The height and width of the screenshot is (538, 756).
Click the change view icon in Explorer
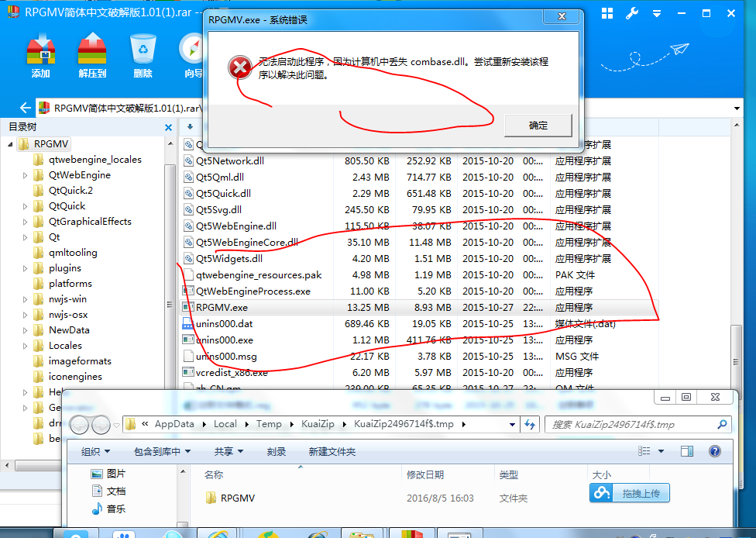644,451
